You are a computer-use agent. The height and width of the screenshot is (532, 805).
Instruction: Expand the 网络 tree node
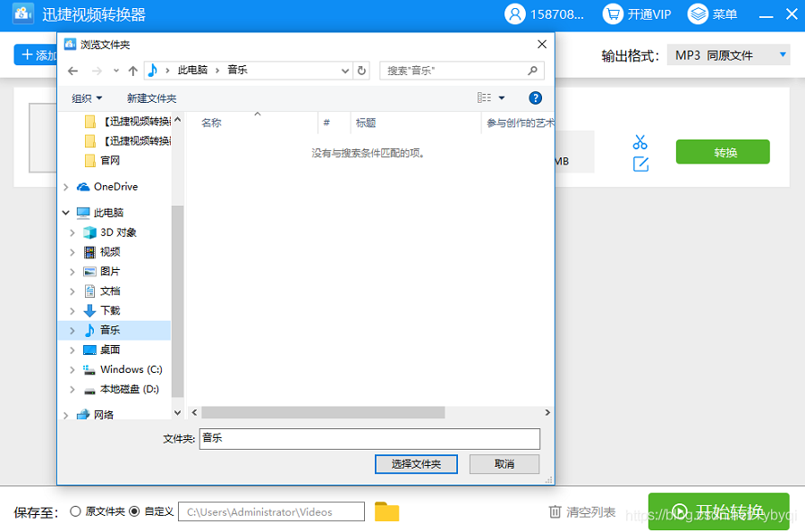[65, 415]
